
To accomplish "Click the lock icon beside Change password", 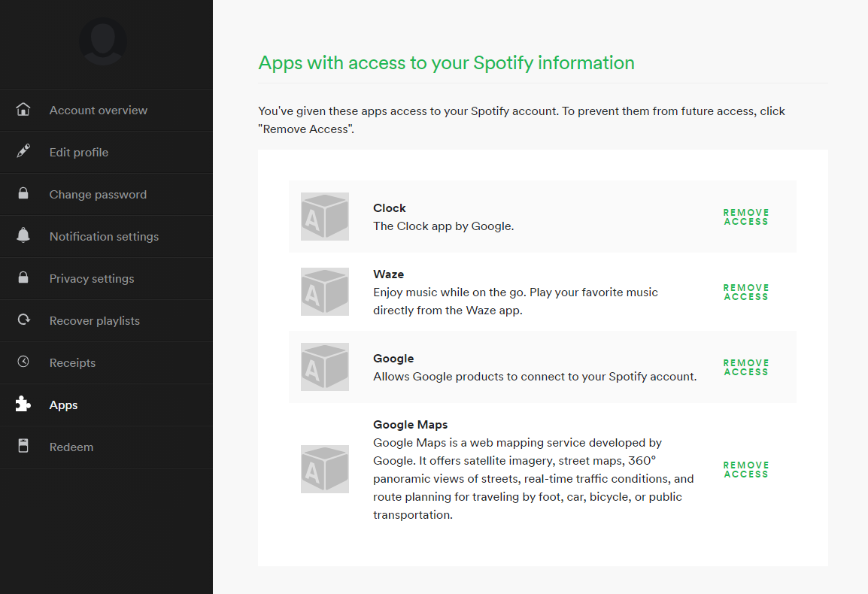I will point(23,193).
